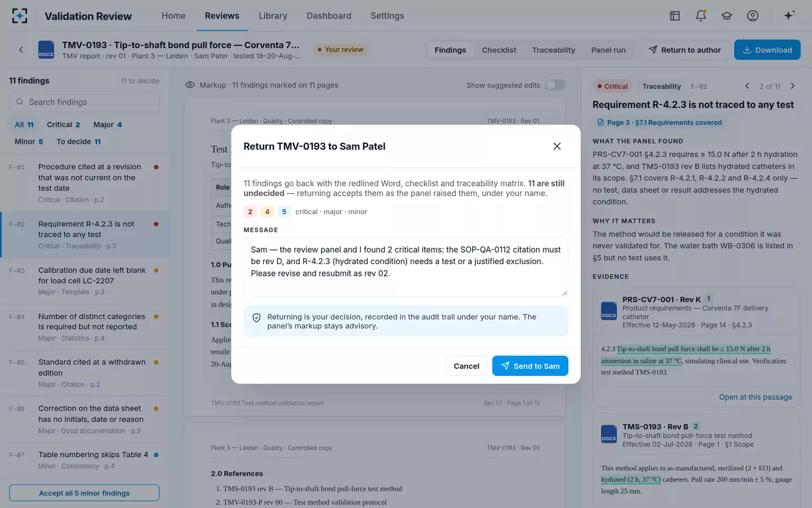Switch to the Traceability tab
The width and height of the screenshot is (812, 508).
554,50
